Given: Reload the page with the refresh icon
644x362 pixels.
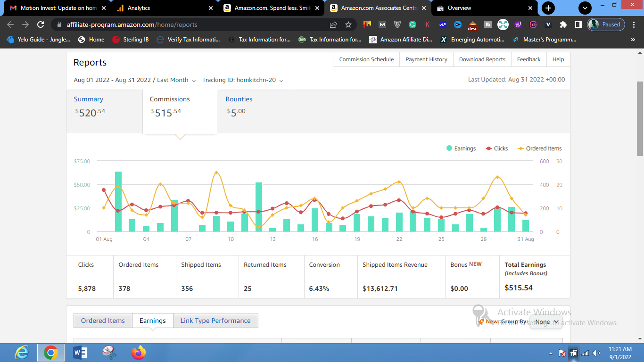Looking at the screenshot, I should [x=41, y=25].
